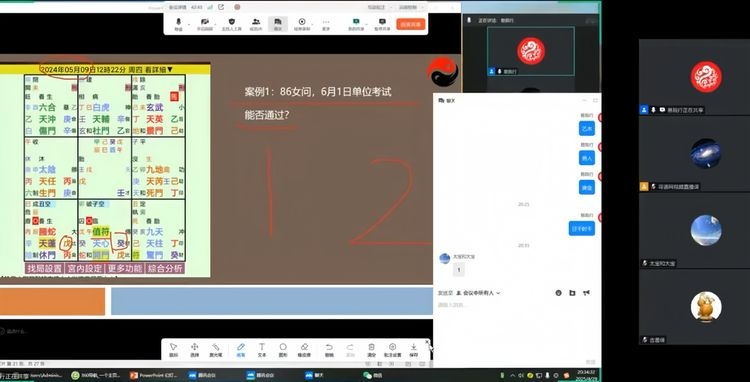Choose the text (文本) annotation tool
This screenshot has width=750, height=382.
pos(262,349)
